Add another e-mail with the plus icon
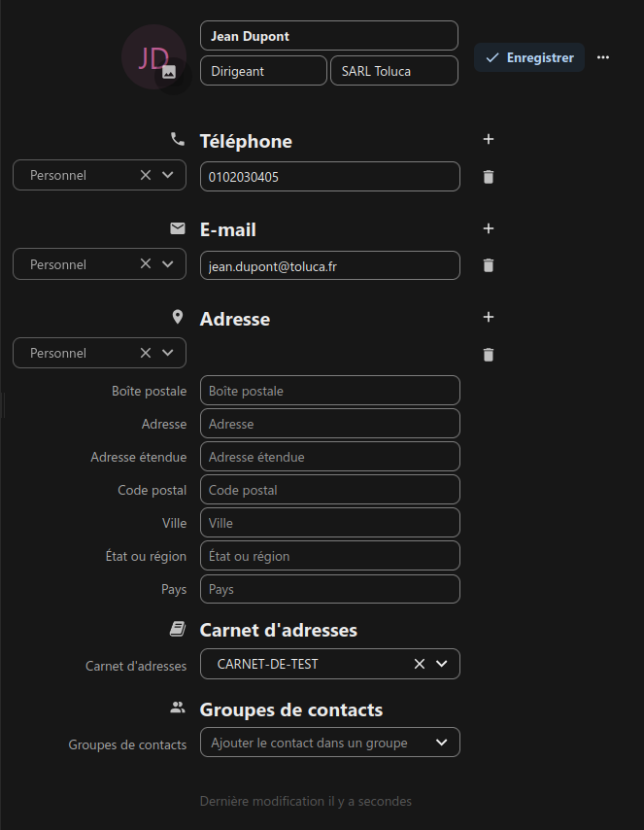Image resolution: width=644 pixels, height=830 pixels. point(489,228)
